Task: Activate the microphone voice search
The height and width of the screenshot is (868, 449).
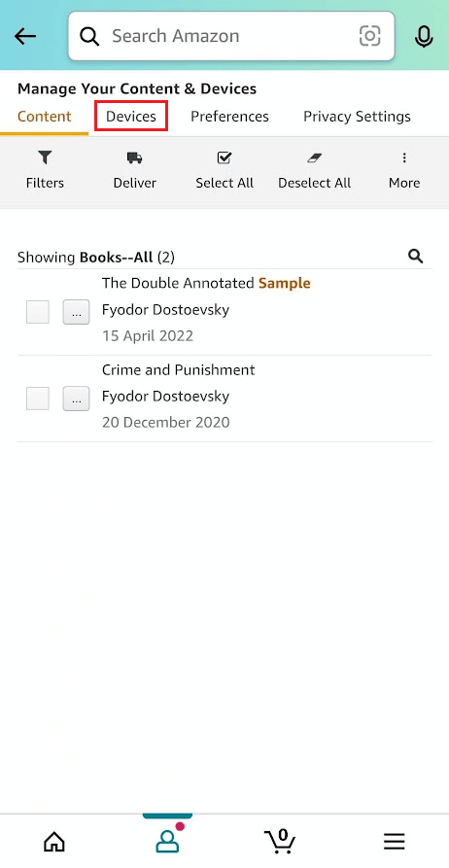Action: pos(424,37)
